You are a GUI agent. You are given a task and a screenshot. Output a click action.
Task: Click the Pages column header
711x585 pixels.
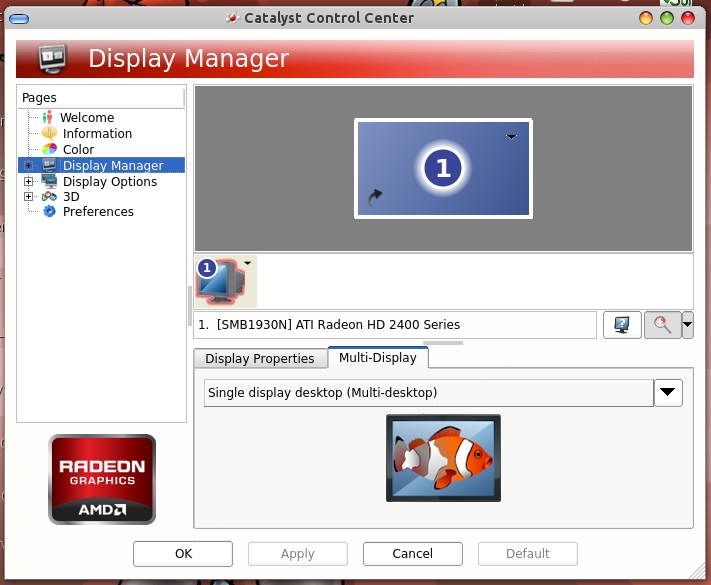pos(101,98)
